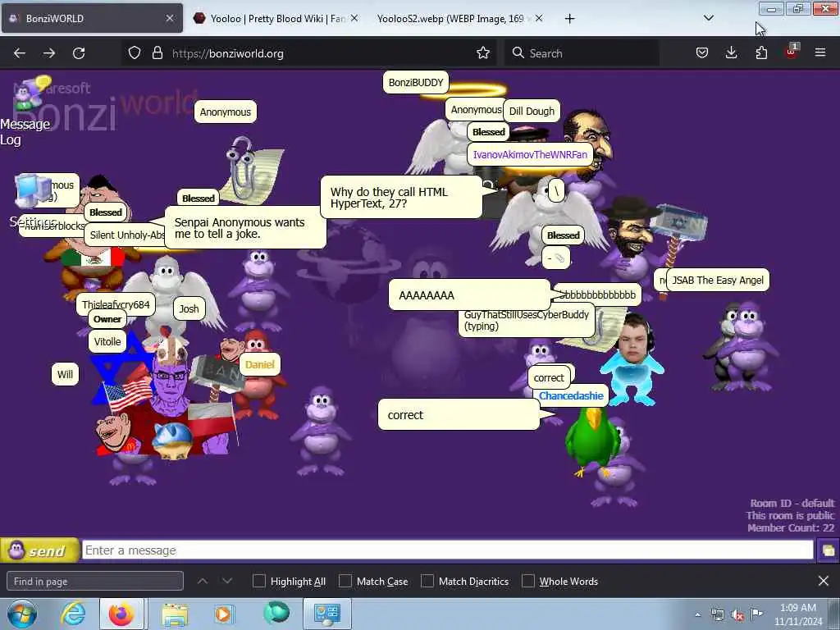Viewport: 840px width, 630px height.
Task: Click the BonziBUDDY name tag
Action: (x=416, y=83)
